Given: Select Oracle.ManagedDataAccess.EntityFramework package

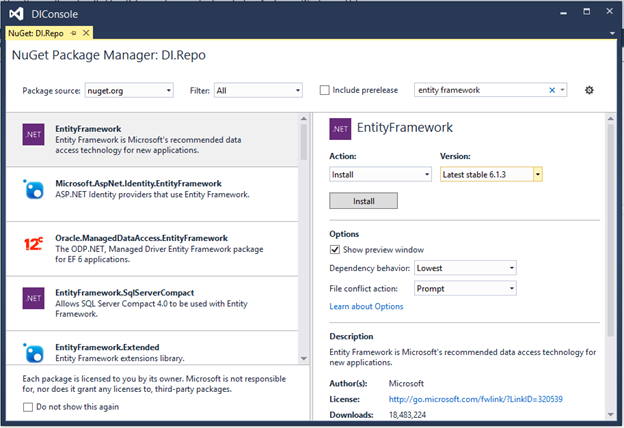Looking at the screenshot, I should click(x=152, y=248).
